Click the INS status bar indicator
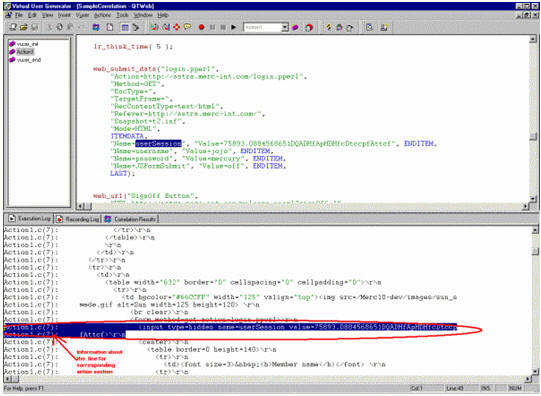This screenshot has height=396, width=541. click(485, 388)
